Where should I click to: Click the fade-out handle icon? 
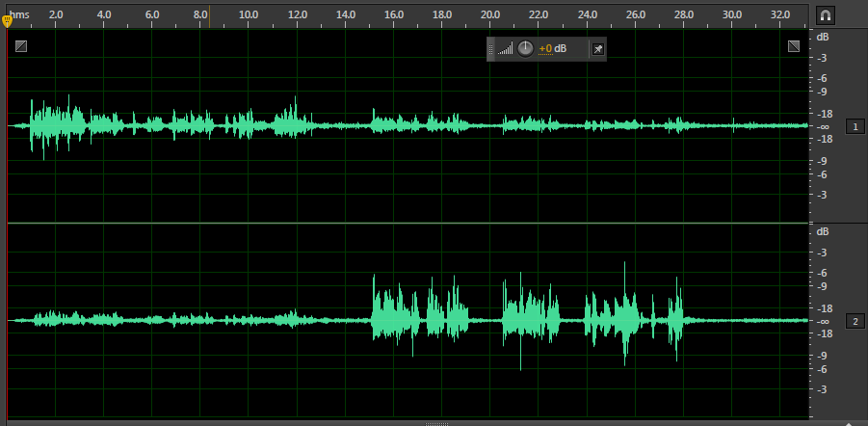click(794, 46)
